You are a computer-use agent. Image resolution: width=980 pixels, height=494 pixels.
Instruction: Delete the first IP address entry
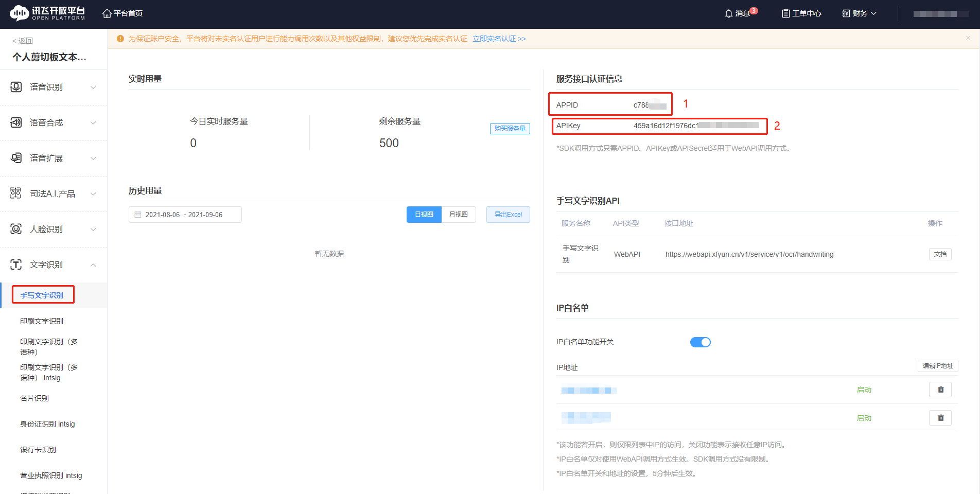(940, 390)
